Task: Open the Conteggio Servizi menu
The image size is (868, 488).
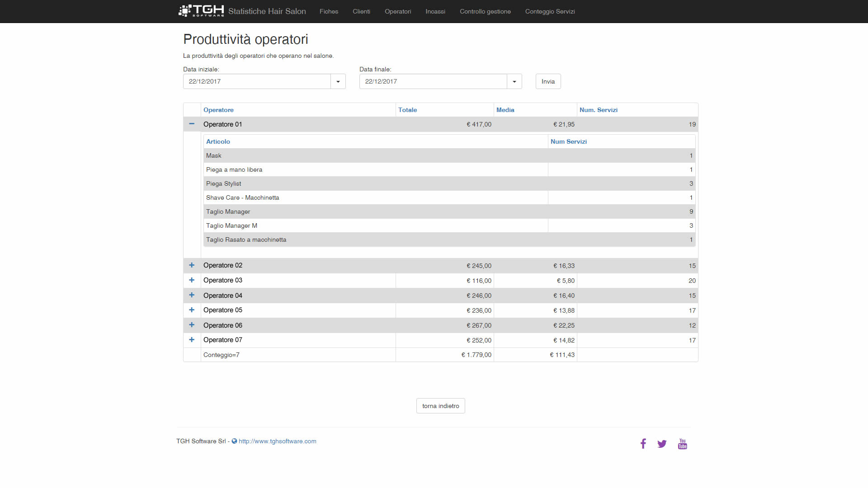Action: pos(550,11)
